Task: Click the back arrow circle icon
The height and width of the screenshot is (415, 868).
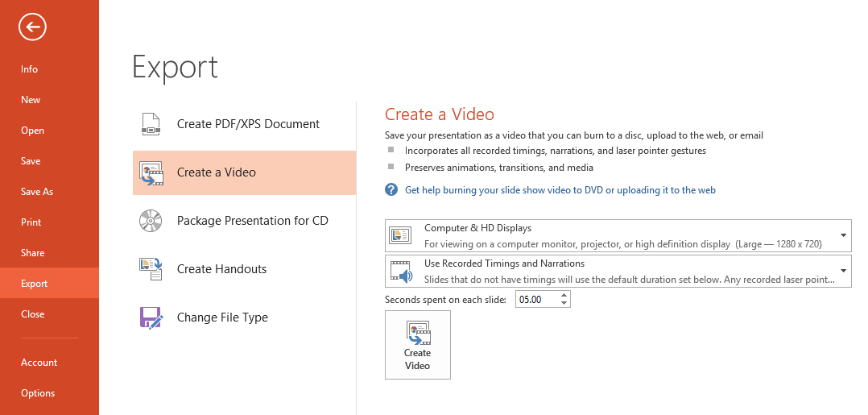Action: tap(33, 27)
